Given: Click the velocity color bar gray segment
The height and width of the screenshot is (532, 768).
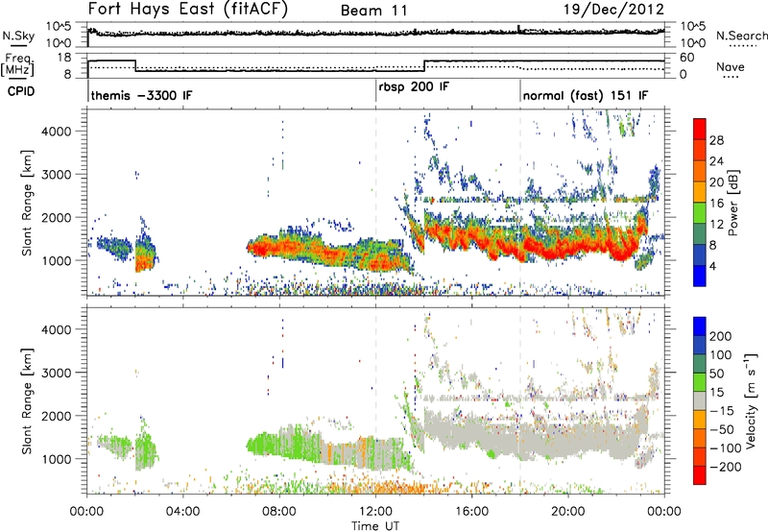Looking at the screenshot, I should (700, 400).
